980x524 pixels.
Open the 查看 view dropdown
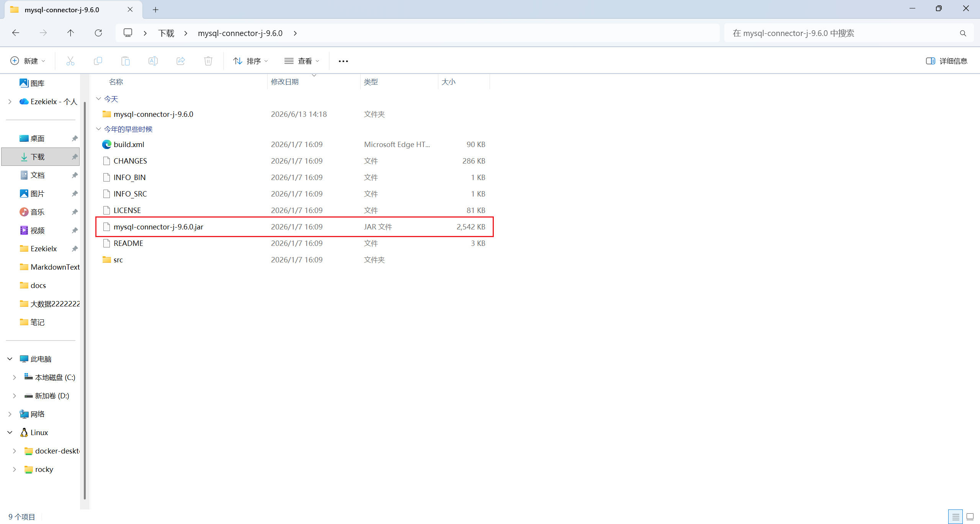tap(302, 61)
